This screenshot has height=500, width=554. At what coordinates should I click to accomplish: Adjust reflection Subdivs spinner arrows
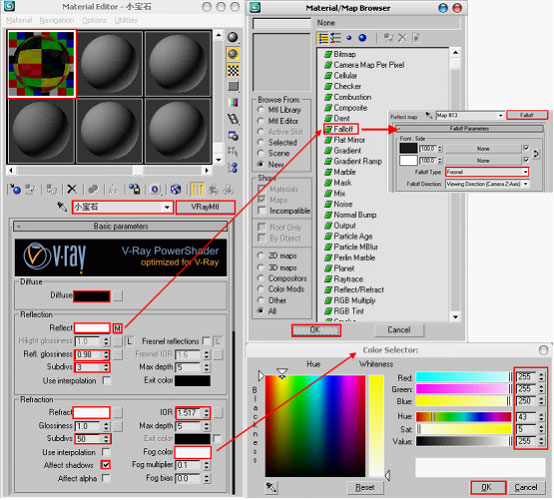click(106, 367)
